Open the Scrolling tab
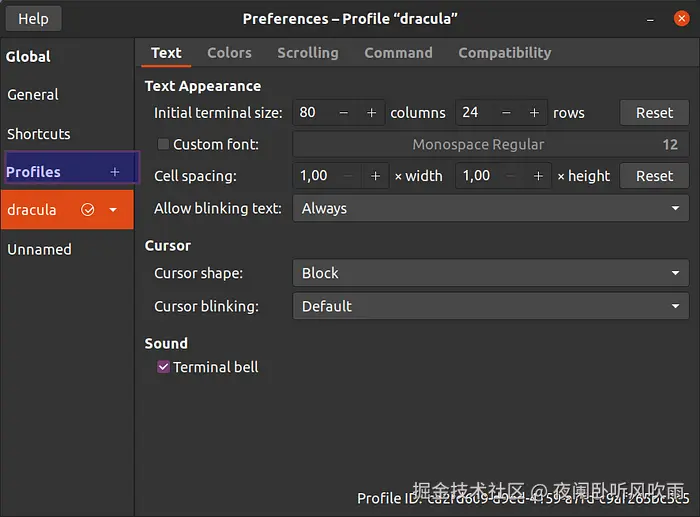Viewport: 700px width, 517px height. [308, 53]
